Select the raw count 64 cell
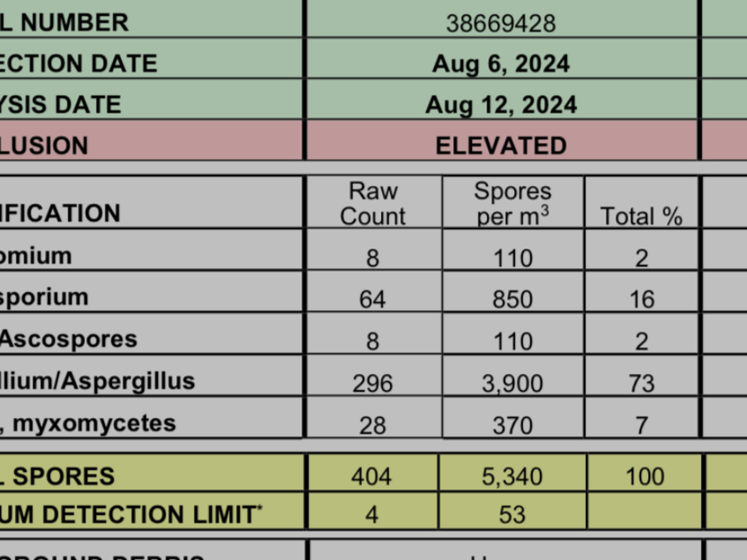The width and height of the screenshot is (747, 560). (x=373, y=299)
